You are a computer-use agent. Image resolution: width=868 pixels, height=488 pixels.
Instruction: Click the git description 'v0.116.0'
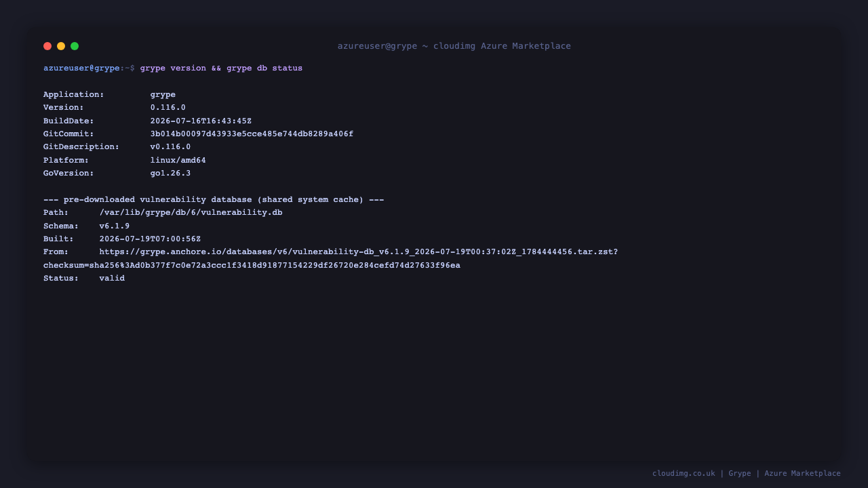click(170, 147)
